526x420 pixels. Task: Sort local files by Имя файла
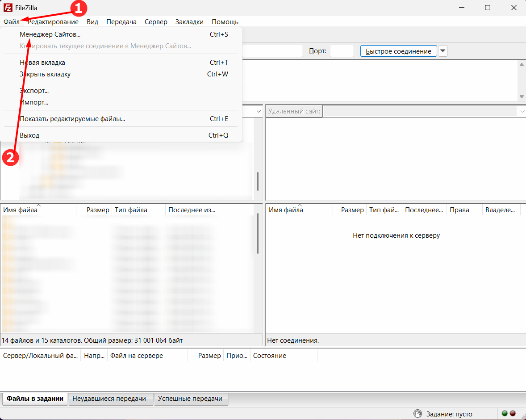tap(38, 210)
